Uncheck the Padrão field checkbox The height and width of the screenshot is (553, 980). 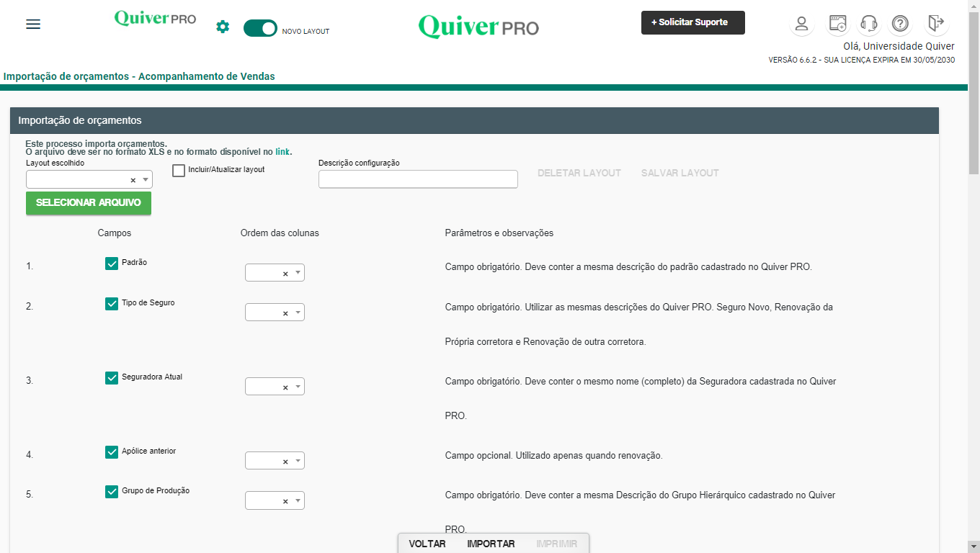pos(112,264)
